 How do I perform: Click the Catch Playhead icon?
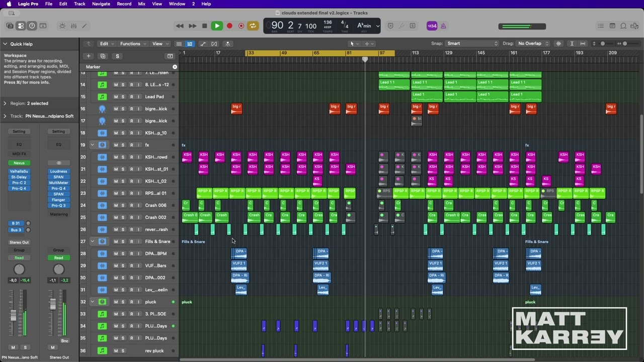pyautogui.click(x=227, y=44)
